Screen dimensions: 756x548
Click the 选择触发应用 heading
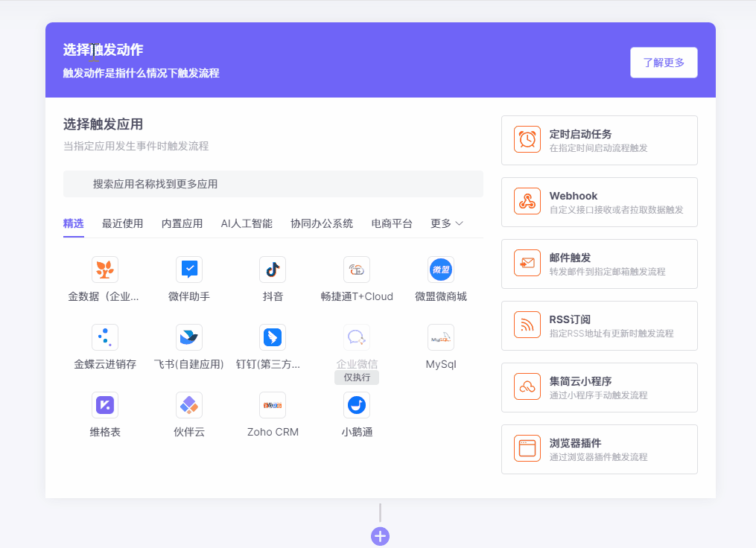point(104,124)
